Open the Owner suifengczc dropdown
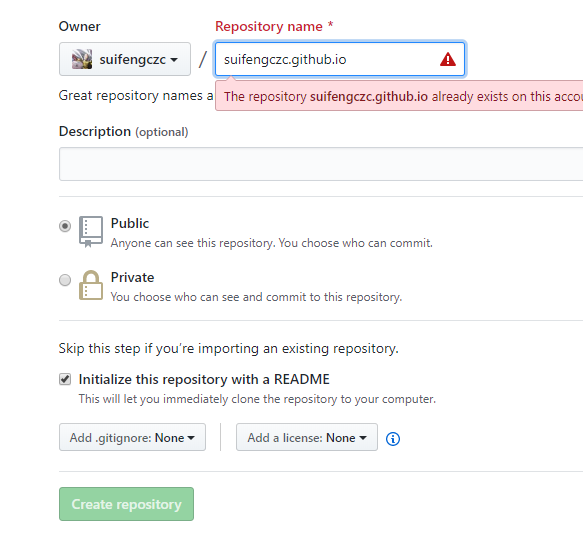583x533 pixels. point(125,59)
